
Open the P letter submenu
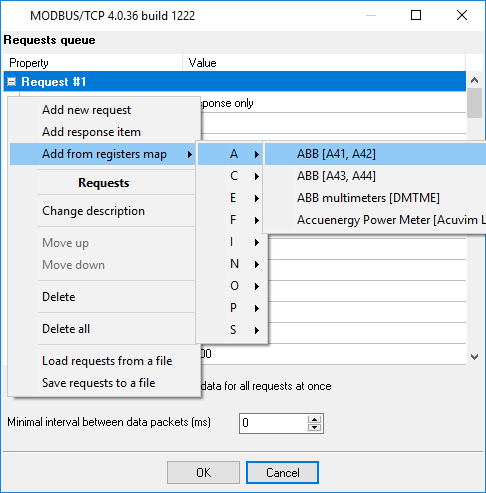232,308
